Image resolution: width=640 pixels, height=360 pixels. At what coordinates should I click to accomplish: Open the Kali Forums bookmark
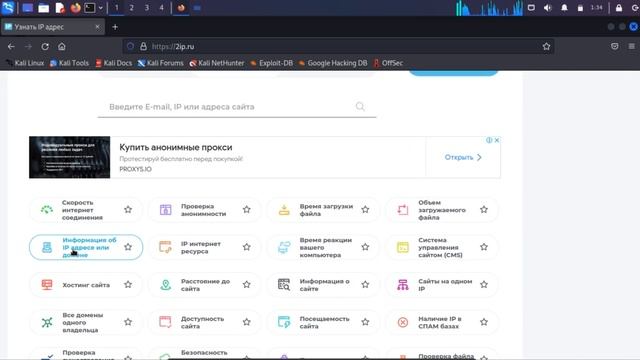coord(161,63)
